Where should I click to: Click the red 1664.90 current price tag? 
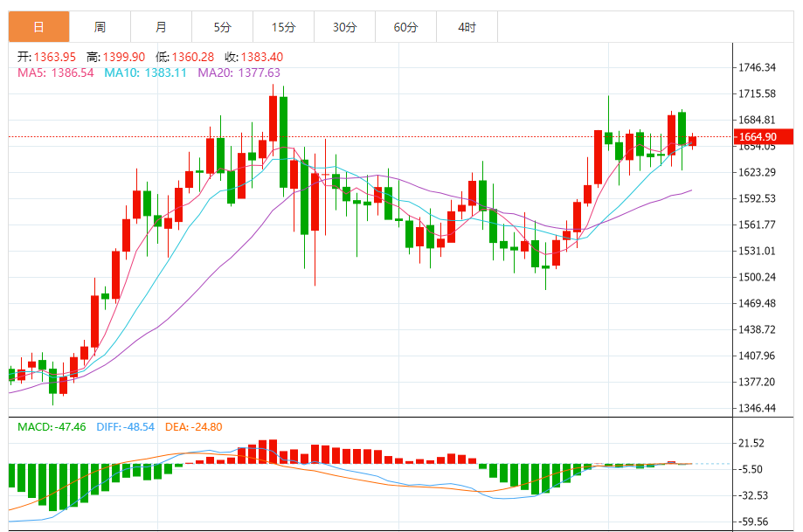[x=762, y=136]
